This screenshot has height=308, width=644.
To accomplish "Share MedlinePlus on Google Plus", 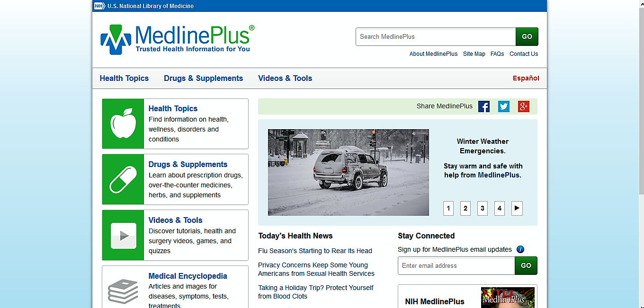I will tap(524, 106).
